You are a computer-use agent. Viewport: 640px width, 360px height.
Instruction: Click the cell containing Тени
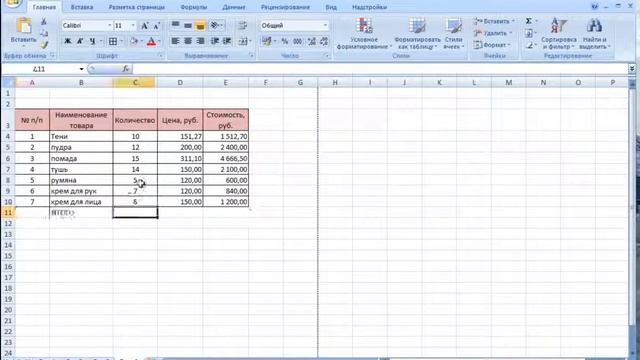coord(81,137)
